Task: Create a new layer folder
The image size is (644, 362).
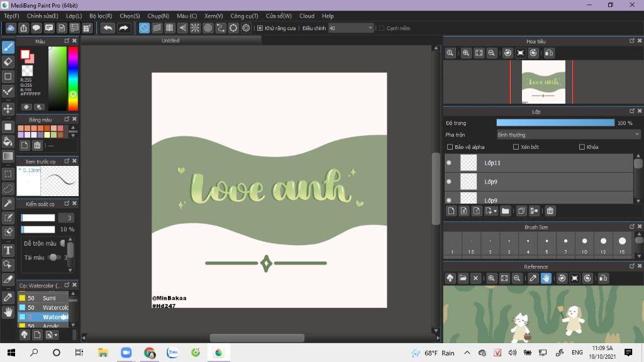Action: 505,211
